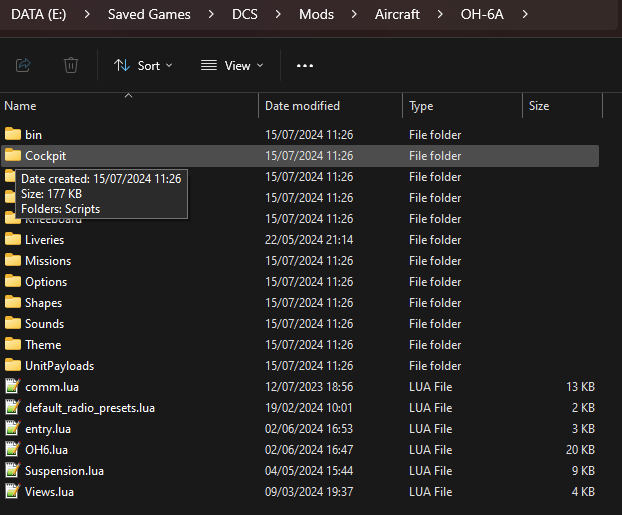Click the Share toolbar icon
The width and height of the screenshot is (622, 515).
[23, 65]
